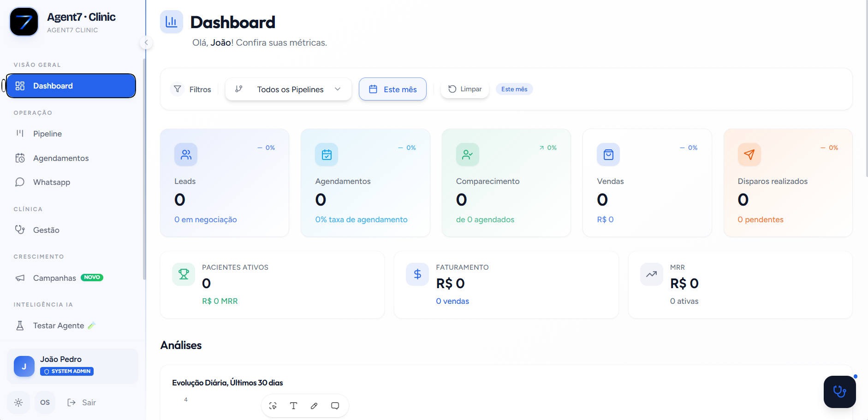Click '0 ativas' under MRR
This screenshot has width=868, height=420.
(684, 301)
